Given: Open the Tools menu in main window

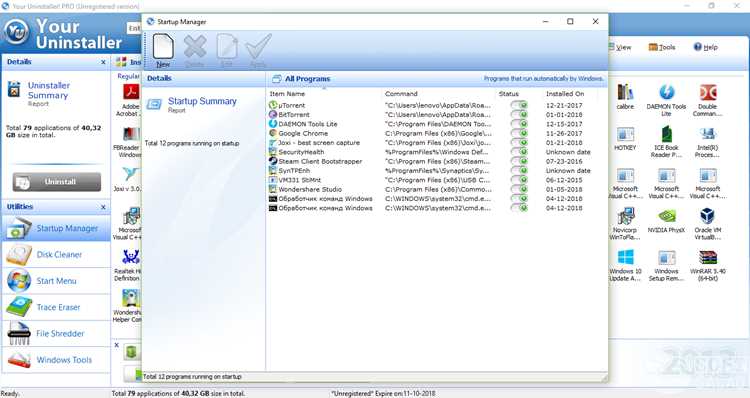Looking at the screenshot, I should 662,47.
